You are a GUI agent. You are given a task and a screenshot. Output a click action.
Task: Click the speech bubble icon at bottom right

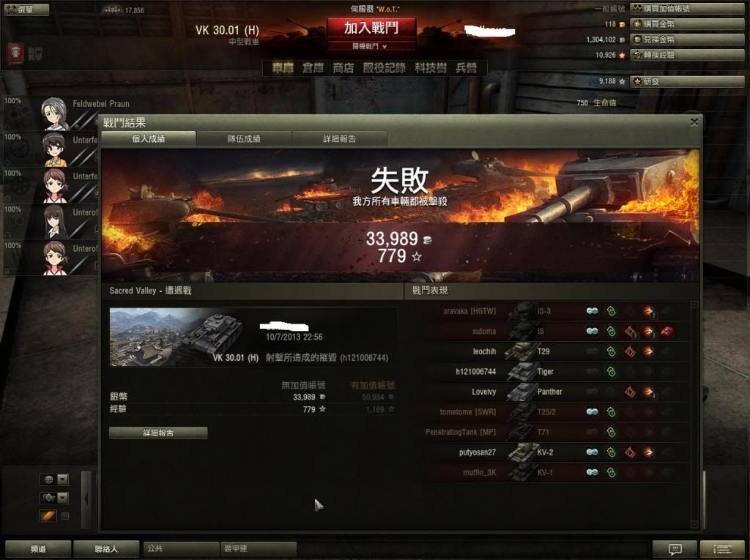(x=675, y=548)
